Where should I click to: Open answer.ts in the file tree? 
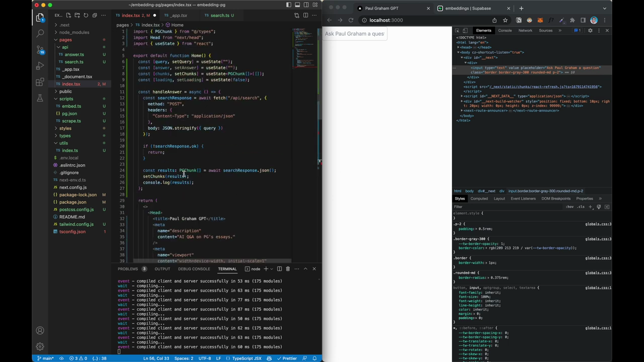pos(74,54)
